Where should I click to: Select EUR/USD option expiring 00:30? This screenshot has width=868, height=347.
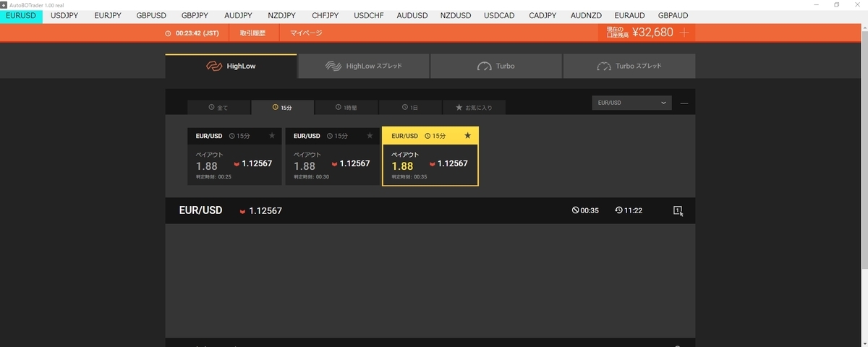[332, 156]
